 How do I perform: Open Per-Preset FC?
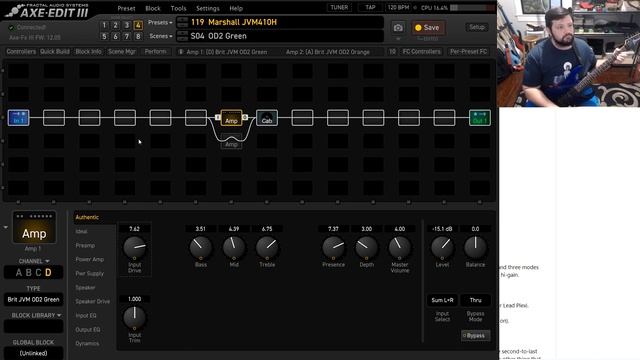point(469,52)
